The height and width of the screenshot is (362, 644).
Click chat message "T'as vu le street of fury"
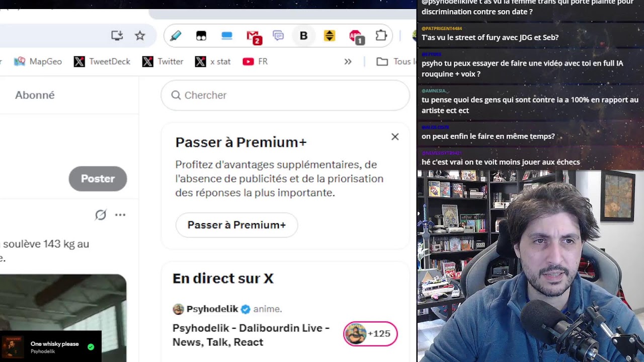tap(490, 37)
